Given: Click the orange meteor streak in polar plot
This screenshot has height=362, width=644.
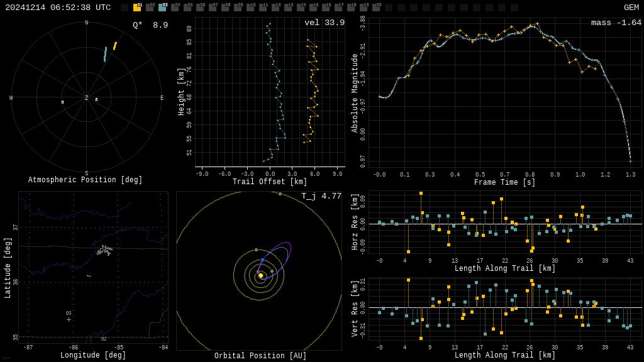Looking at the screenshot, I should [x=115, y=46].
